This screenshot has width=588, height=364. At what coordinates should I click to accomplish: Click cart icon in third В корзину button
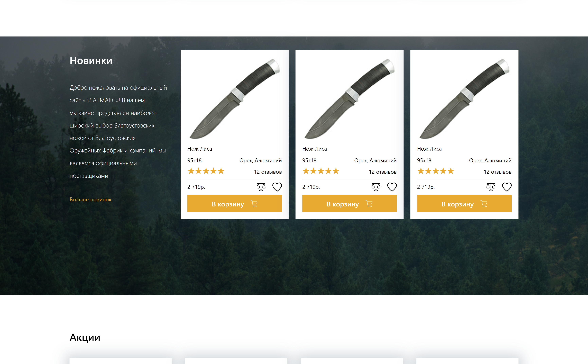484,204
